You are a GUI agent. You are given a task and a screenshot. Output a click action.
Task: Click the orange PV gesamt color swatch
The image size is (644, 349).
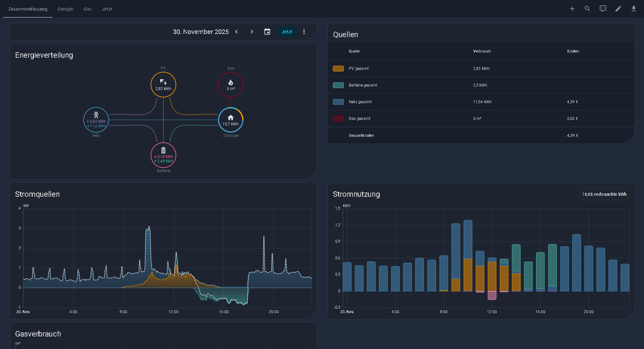pos(338,69)
